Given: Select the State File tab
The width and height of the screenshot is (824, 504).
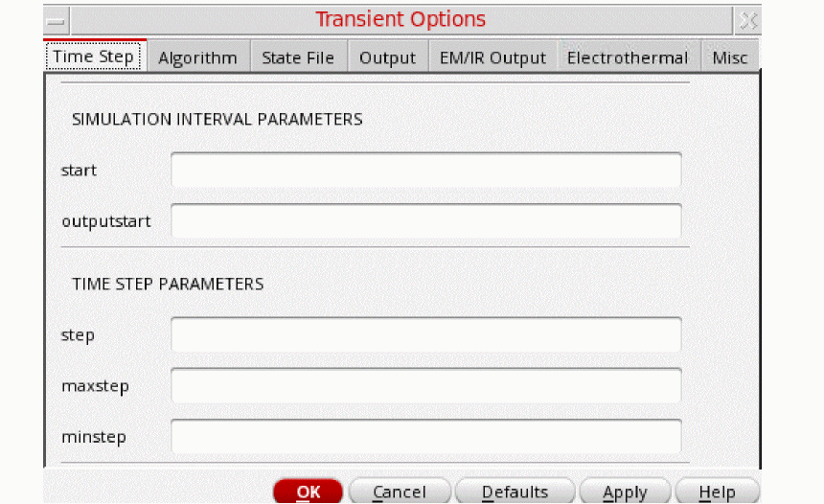Looking at the screenshot, I should coord(298,57).
